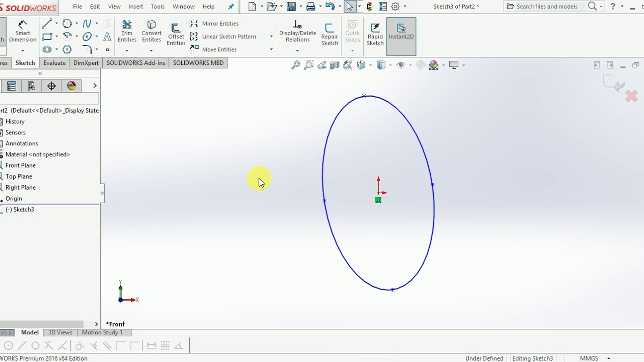Open the Edit menu
The width and height of the screenshot is (644, 362).
point(95,7)
